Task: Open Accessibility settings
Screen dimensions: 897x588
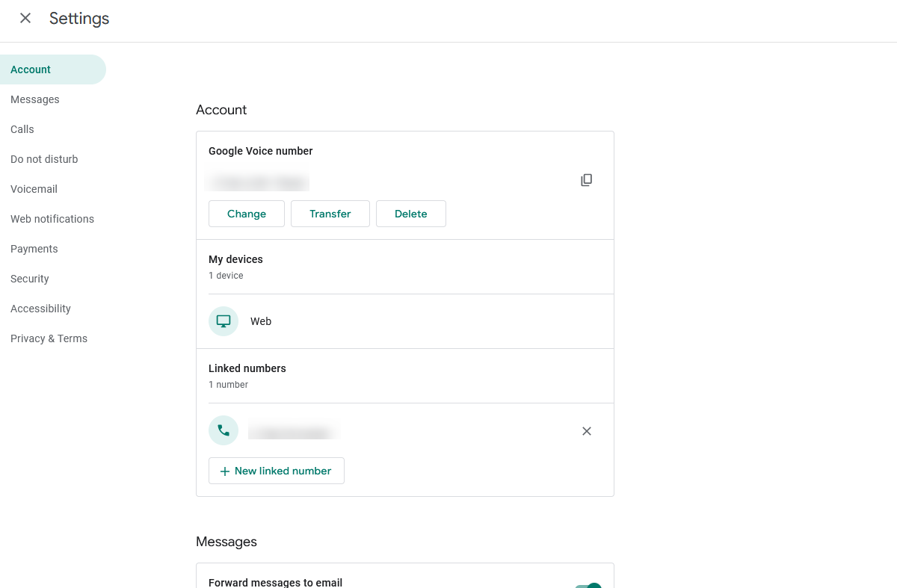Action: click(x=40, y=308)
